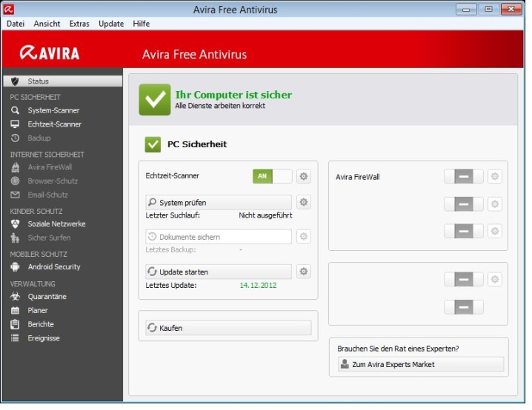Viewport: 532px width, 410px height.
Task: Toggle the Avira FireWall switch
Action: [x=463, y=176]
